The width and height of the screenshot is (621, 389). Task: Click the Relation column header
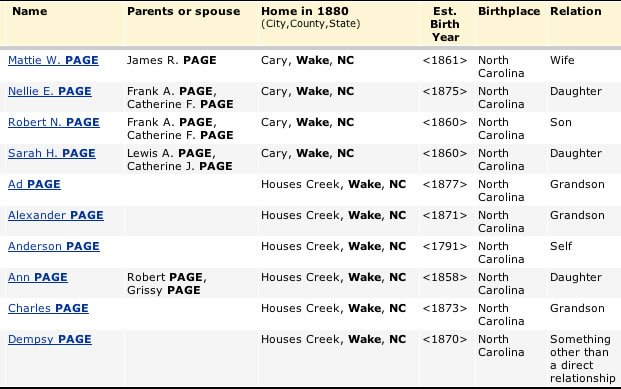click(x=575, y=11)
